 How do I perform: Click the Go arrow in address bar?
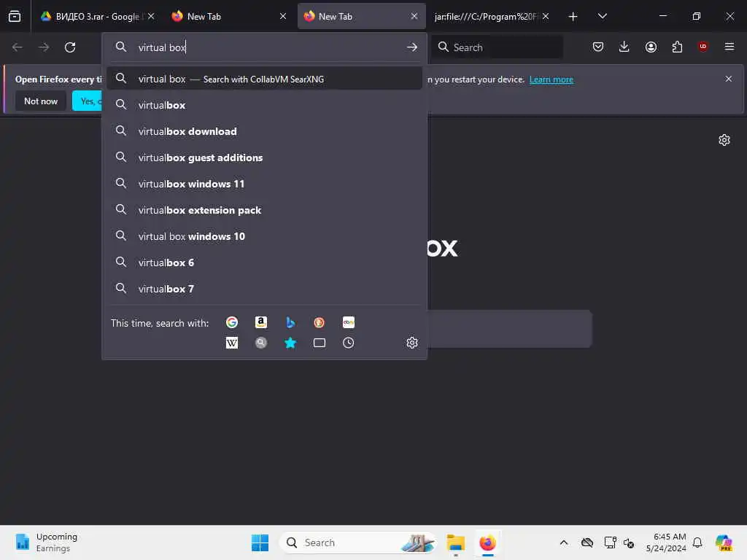tap(412, 47)
